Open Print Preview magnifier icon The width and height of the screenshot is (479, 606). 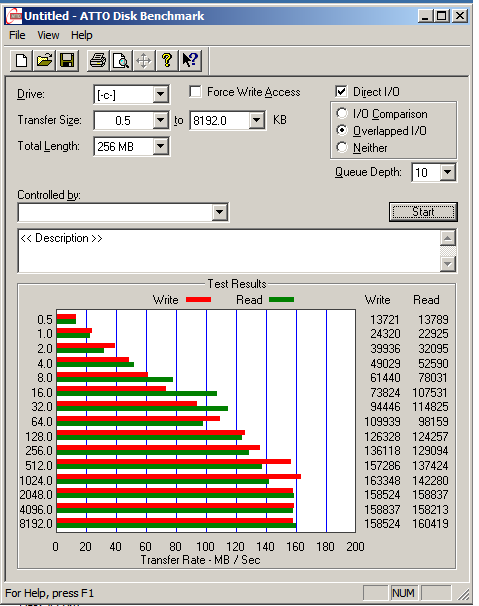[121, 60]
